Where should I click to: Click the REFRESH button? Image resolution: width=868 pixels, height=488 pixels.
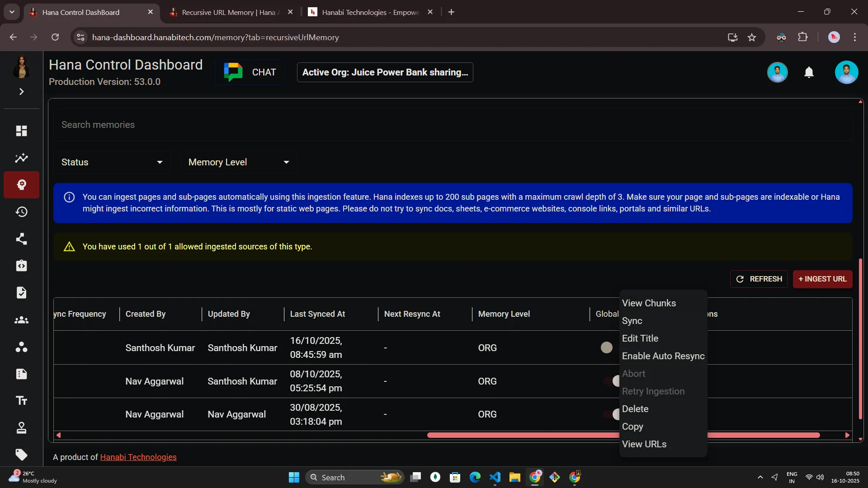point(759,279)
